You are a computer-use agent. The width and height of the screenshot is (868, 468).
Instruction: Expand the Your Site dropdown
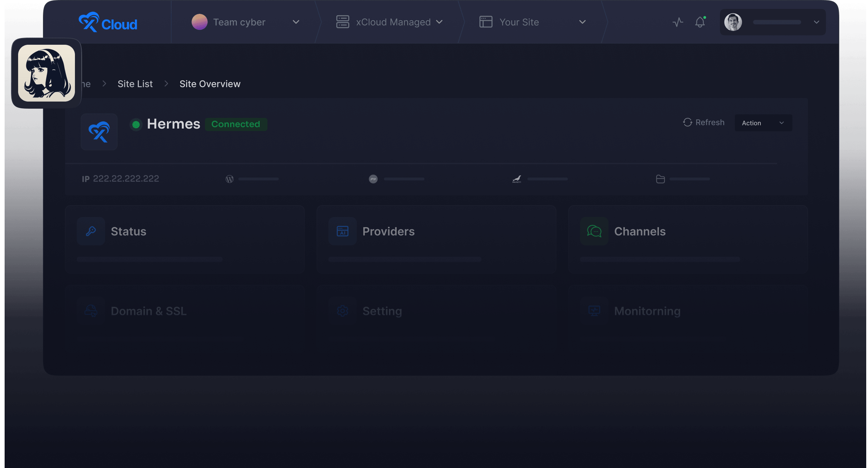click(x=582, y=22)
